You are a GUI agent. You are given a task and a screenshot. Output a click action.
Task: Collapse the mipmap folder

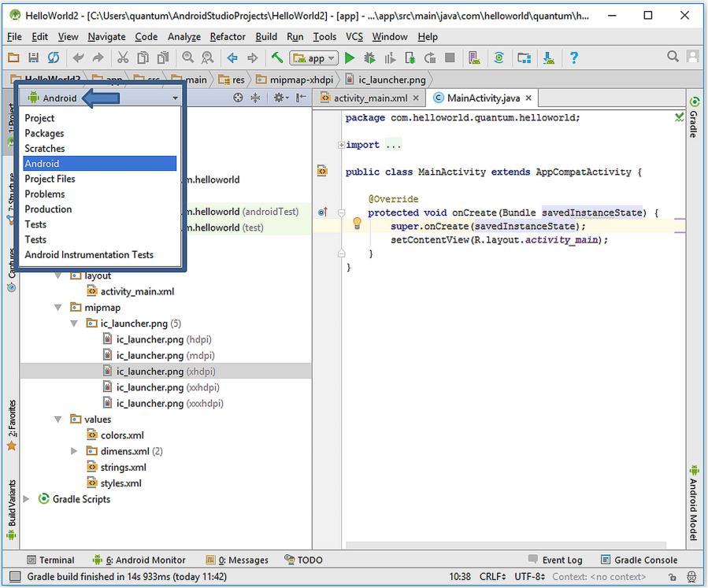point(57,308)
